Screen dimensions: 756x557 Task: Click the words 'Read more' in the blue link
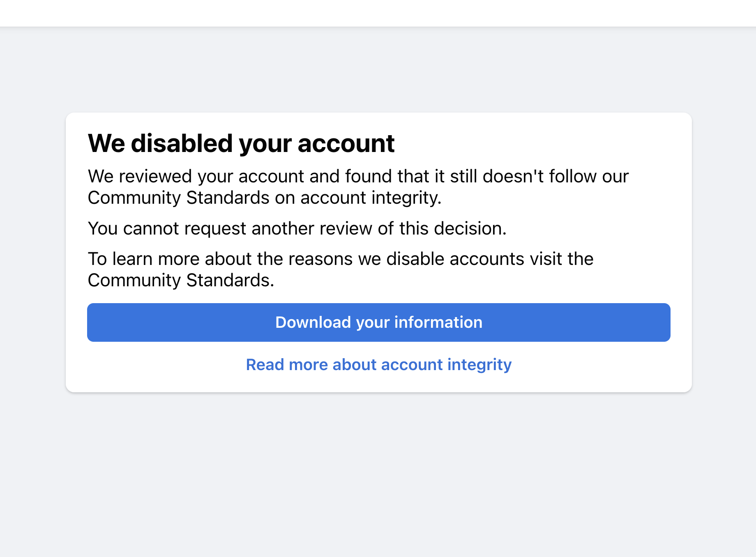[x=287, y=365]
